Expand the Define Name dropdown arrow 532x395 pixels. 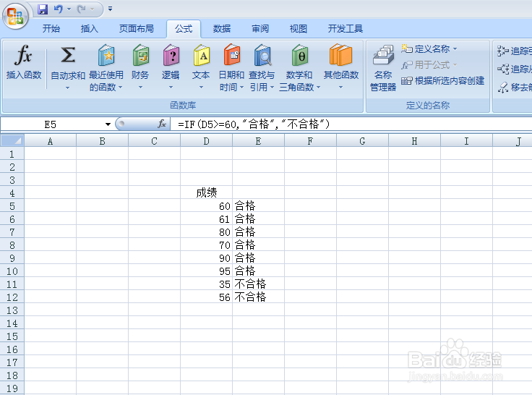pyautogui.click(x=455, y=49)
